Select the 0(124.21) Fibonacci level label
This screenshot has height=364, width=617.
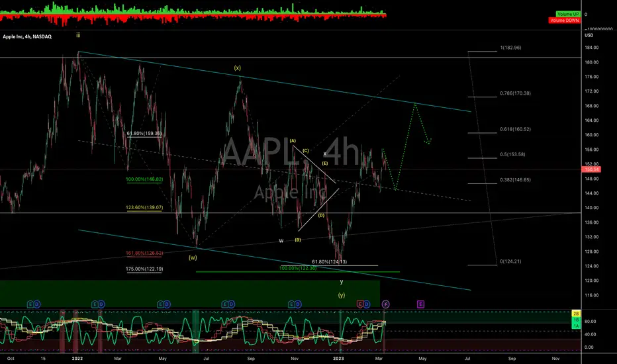pos(510,261)
